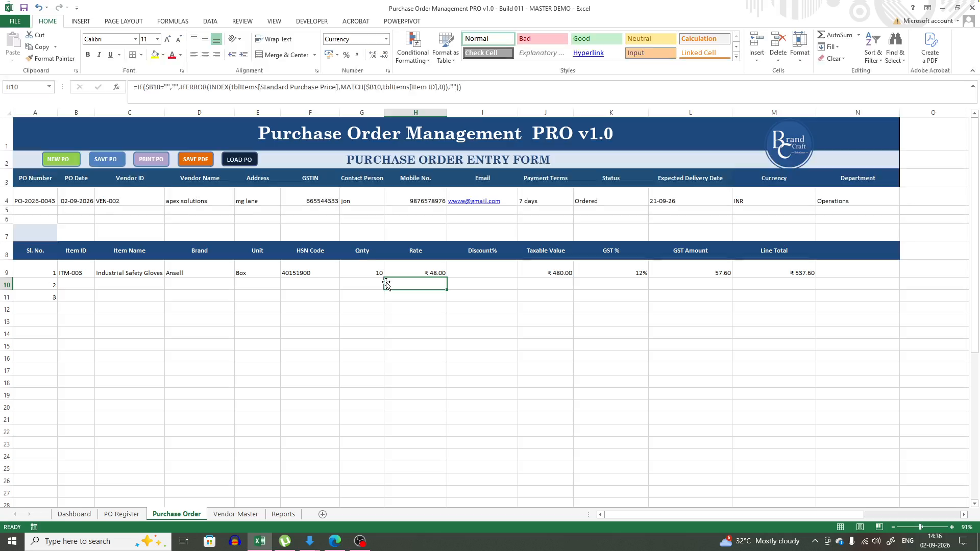980x551 pixels.
Task: Open the Vendor Master sheet tab
Action: coord(235,514)
